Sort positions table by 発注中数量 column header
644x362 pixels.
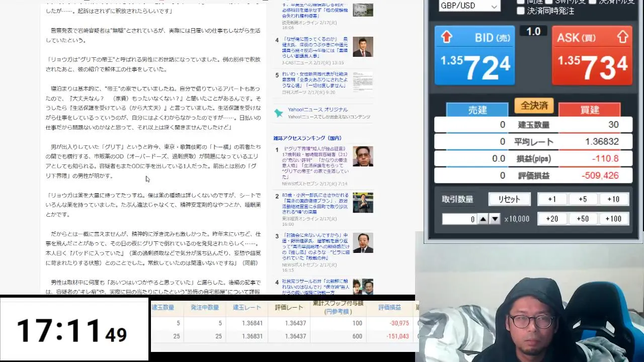(204, 308)
